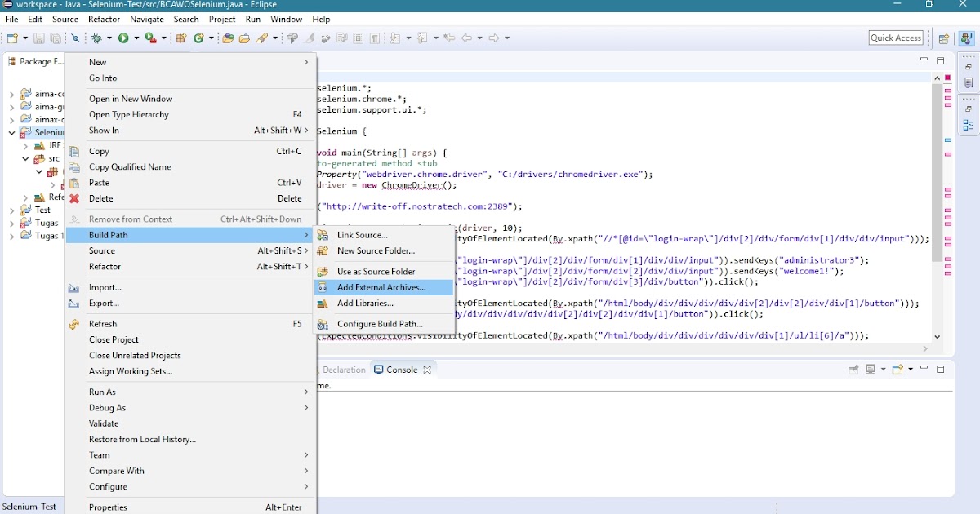
Task: Switch to the Console tab
Action: tap(402, 370)
